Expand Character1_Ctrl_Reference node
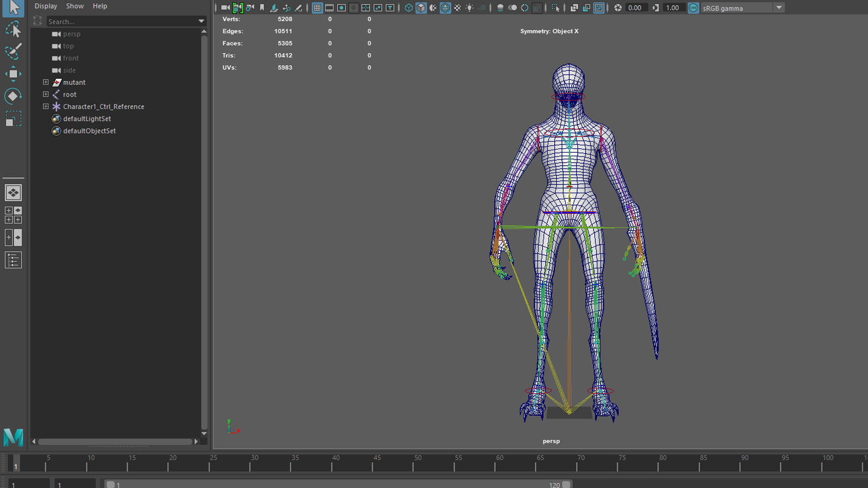Screen dimensions: 868x488 (x=46, y=107)
